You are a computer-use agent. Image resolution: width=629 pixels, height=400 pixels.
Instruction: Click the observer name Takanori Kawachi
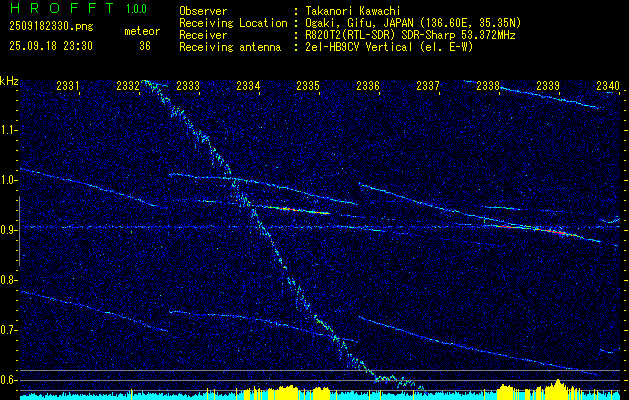tap(353, 11)
